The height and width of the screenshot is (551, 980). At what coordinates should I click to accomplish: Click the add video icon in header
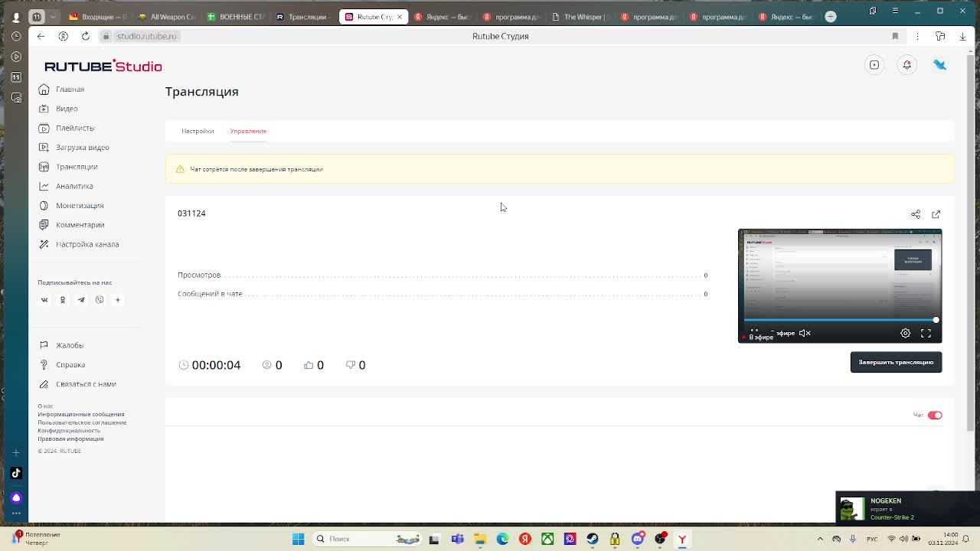point(874,65)
